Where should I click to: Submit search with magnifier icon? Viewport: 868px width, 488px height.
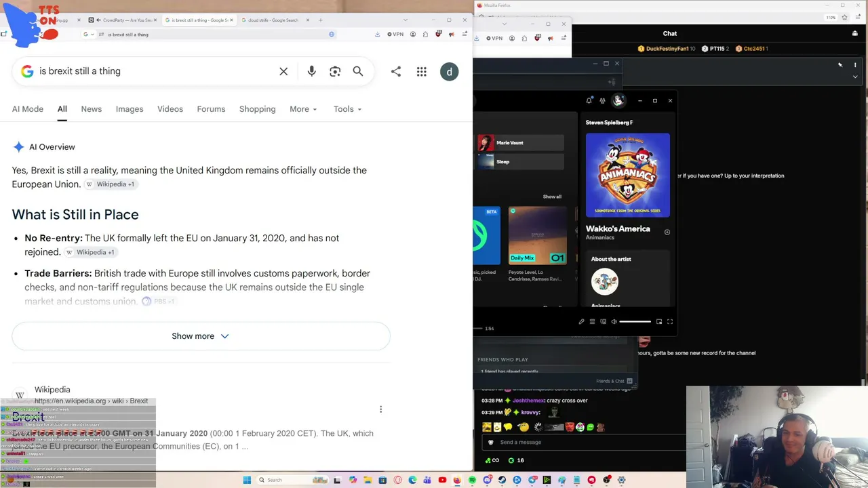(x=358, y=71)
